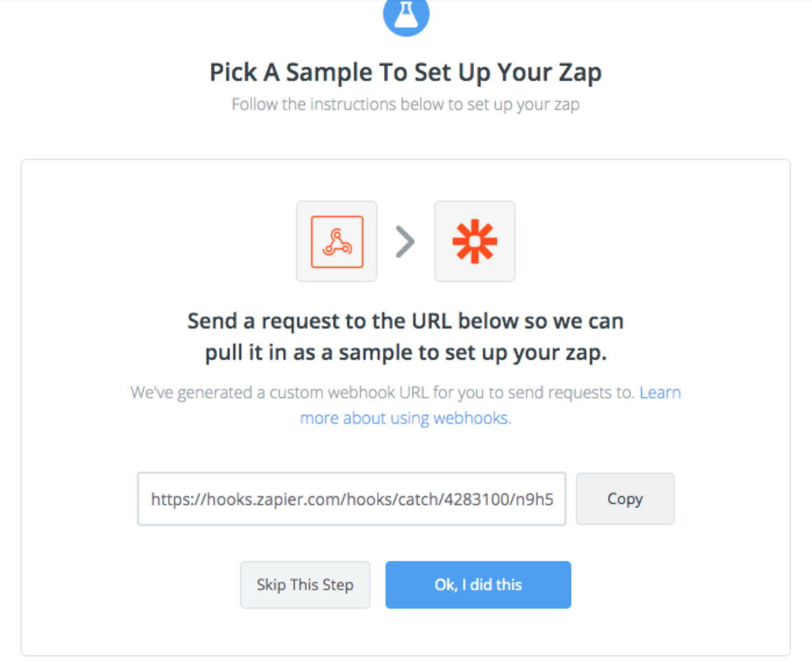This screenshot has width=812, height=672.
Task: Click the Zapier orange asterisk logo
Action: tap(475, 241)
